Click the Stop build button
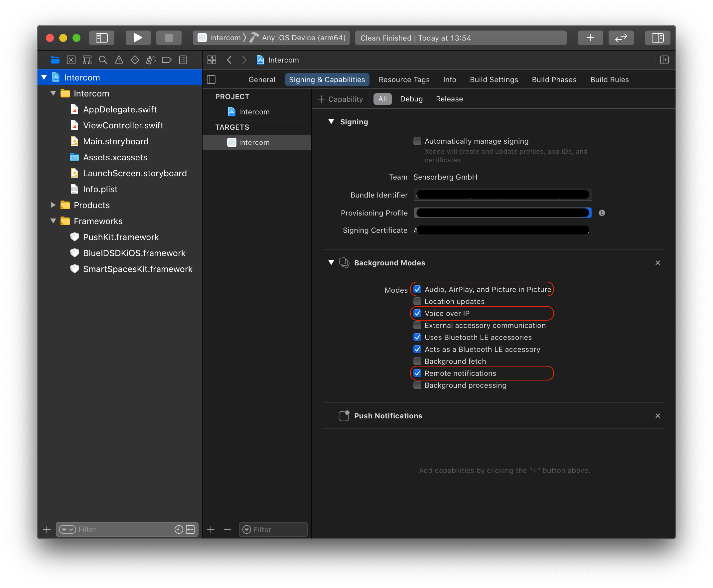 click(169, 38)
